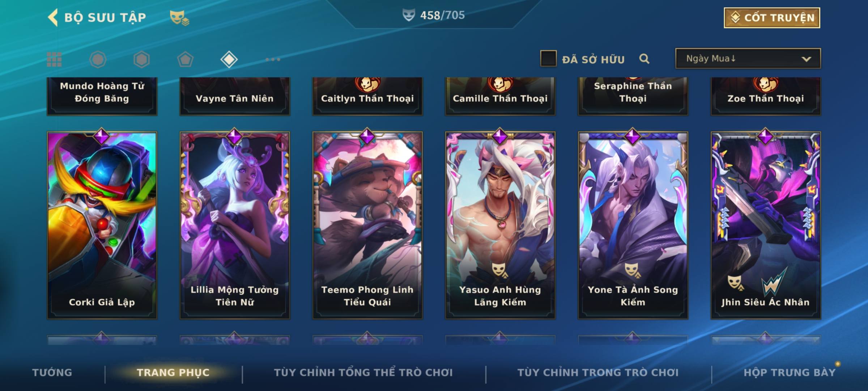Open the three-dots more filters icon

coord(273,59)
